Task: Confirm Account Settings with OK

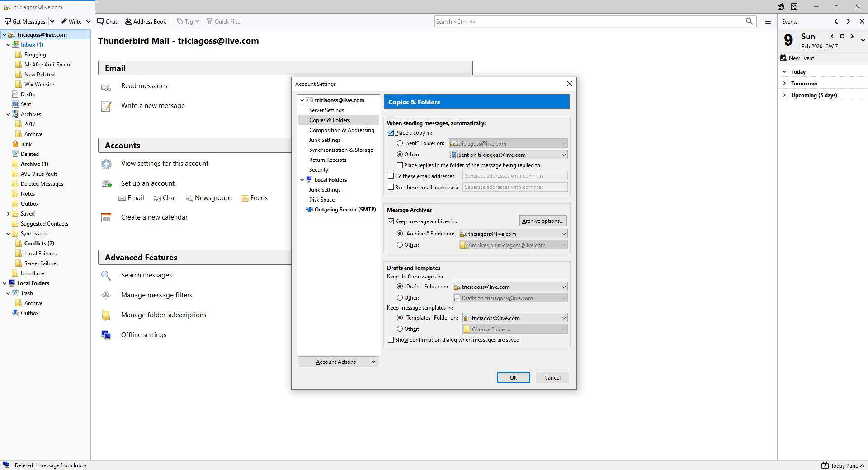Action: pyautogui.click(x=514, y=377)
